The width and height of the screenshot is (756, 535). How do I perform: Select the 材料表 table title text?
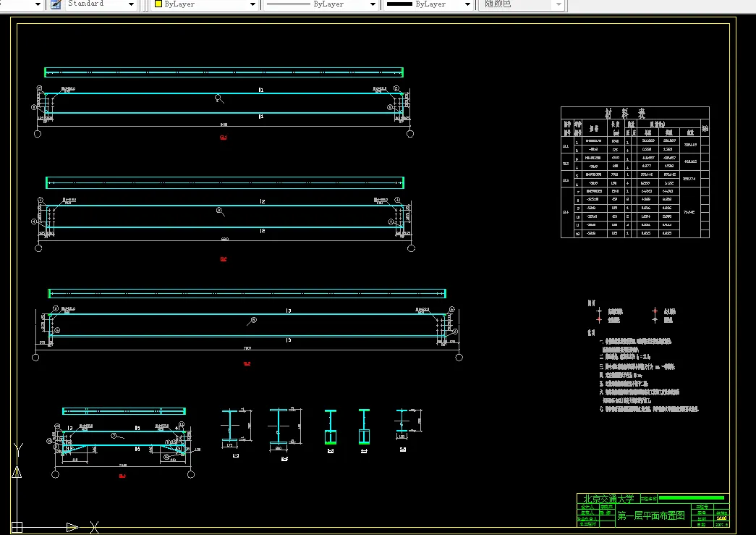click(x=625, y=114)
